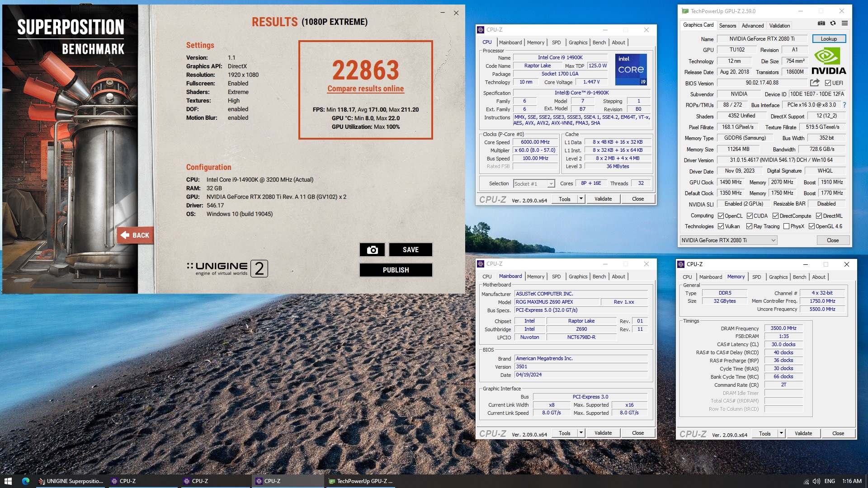Image resolution: width=868 pixels, height=488 pixels.
Task: Click the GPU name field RTX 2080 Ti
Action: coord(762,39)
